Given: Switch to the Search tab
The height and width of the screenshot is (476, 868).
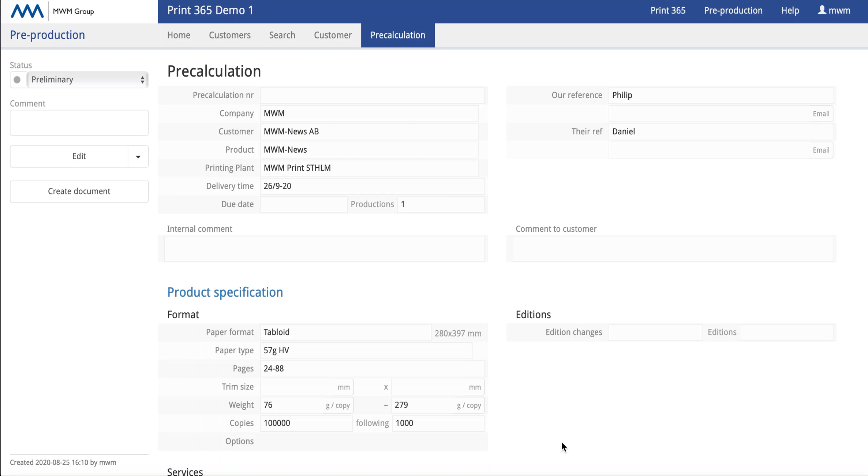Looking at the screenshot, I should point(282,35).
